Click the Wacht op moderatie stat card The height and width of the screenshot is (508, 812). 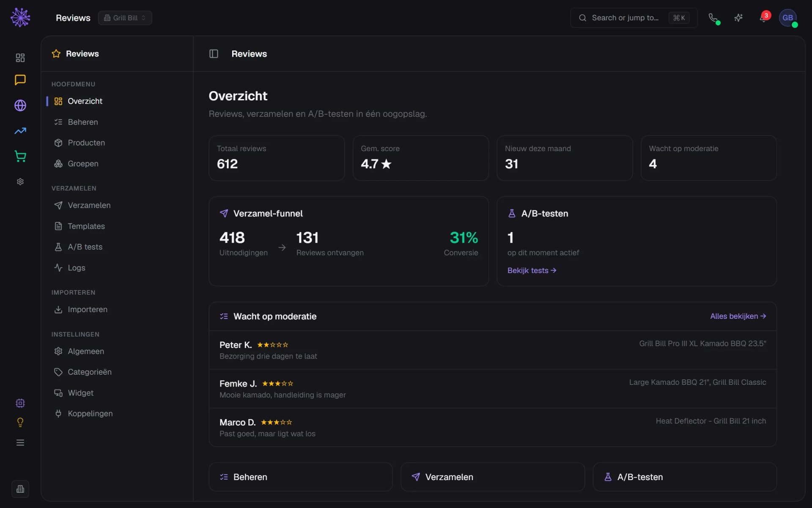(709, 158)
